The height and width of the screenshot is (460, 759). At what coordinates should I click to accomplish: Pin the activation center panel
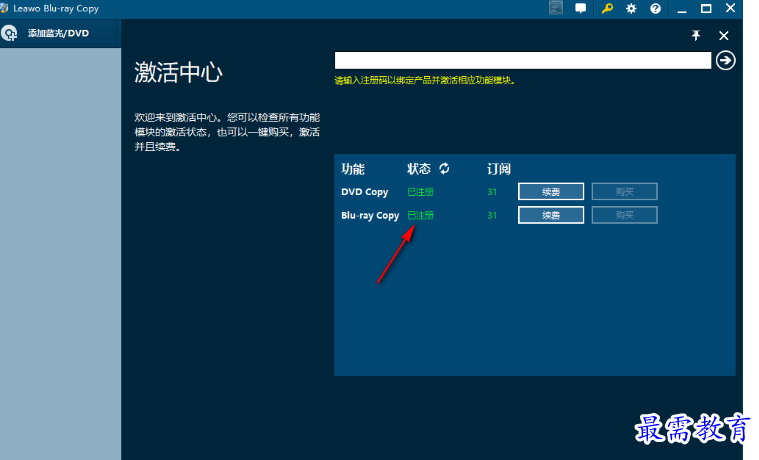click(696, 35)
